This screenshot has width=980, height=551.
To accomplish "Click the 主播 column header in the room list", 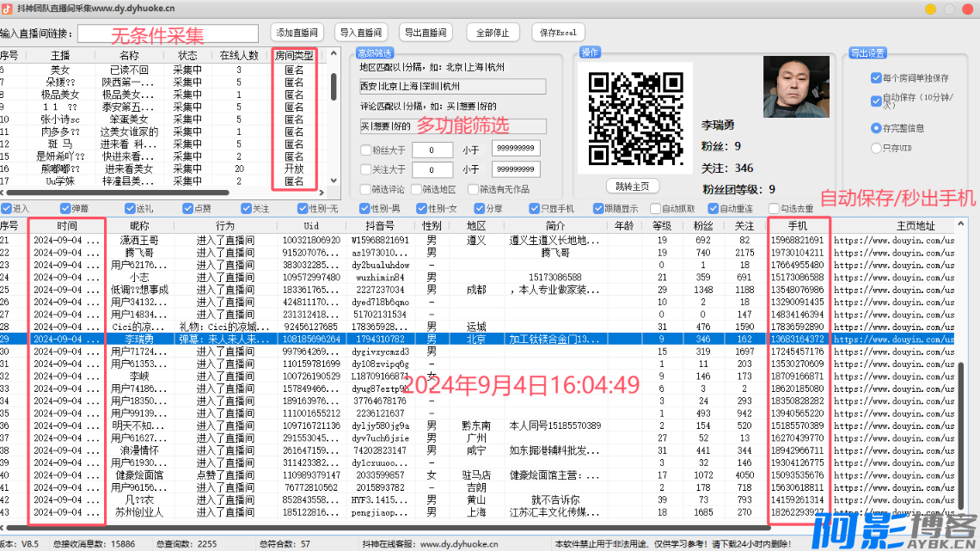I will [x=60, y=56].
